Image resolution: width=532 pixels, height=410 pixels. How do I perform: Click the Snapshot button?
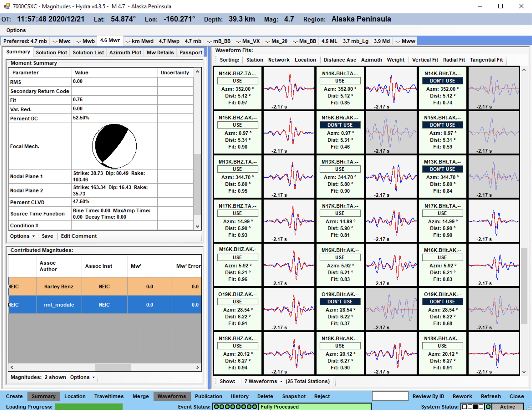294,396
